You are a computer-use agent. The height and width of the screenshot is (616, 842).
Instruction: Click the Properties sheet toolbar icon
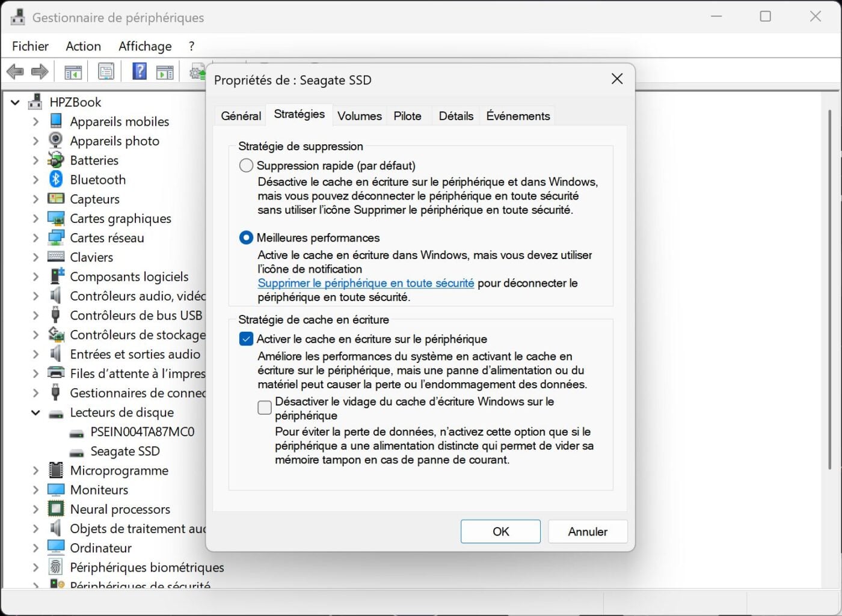coord(106,72)
